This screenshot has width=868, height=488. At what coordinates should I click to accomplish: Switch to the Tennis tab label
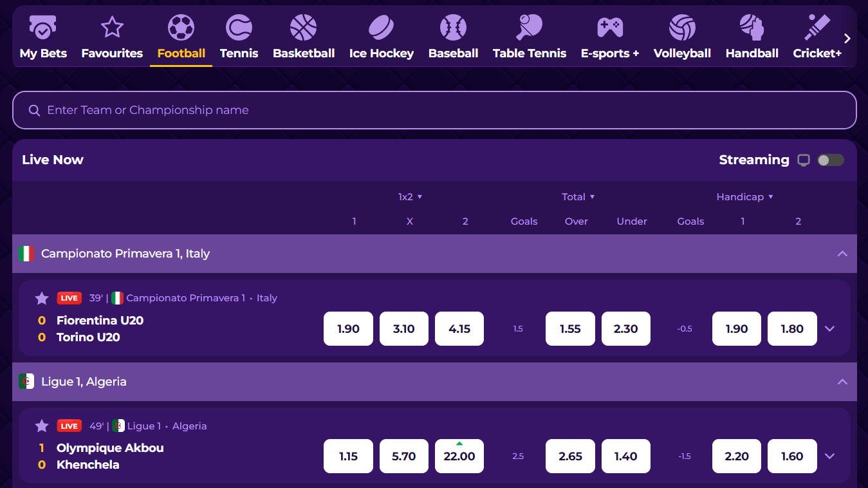click(239, 53)
